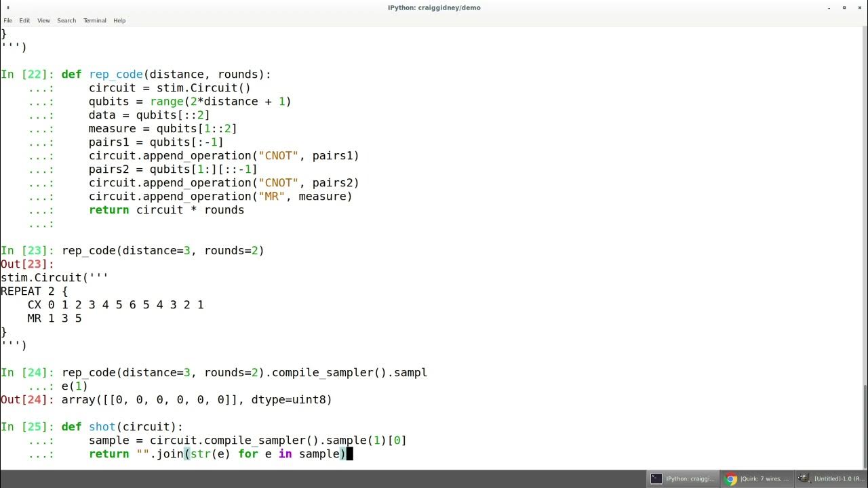The height and width of the screenshot is (488, 868).
Task: Click the 'Out[24]:' label
Action: pyautogui.click(x=27, y=400)
